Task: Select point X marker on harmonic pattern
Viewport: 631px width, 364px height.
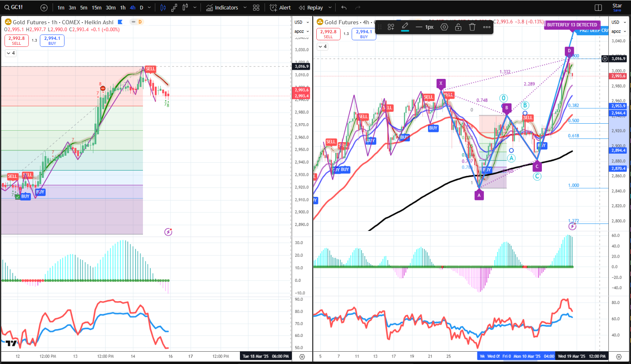Action: coord(441,83)
